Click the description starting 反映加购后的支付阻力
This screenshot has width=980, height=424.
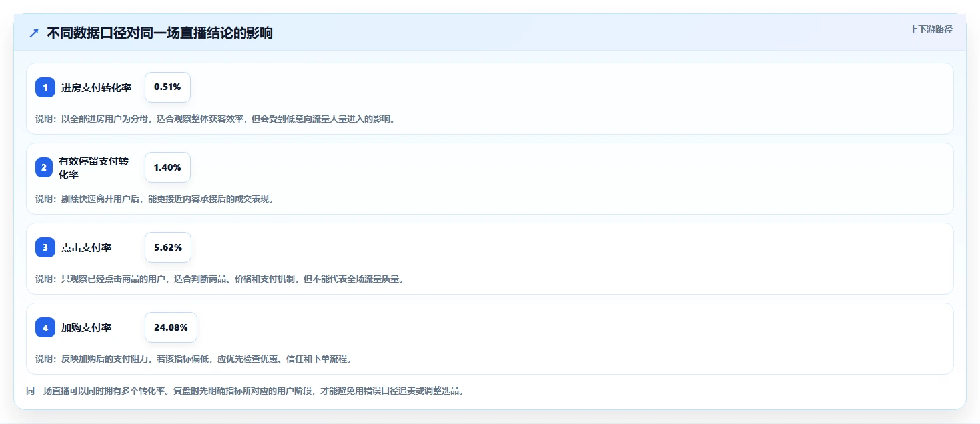(193, 359)
